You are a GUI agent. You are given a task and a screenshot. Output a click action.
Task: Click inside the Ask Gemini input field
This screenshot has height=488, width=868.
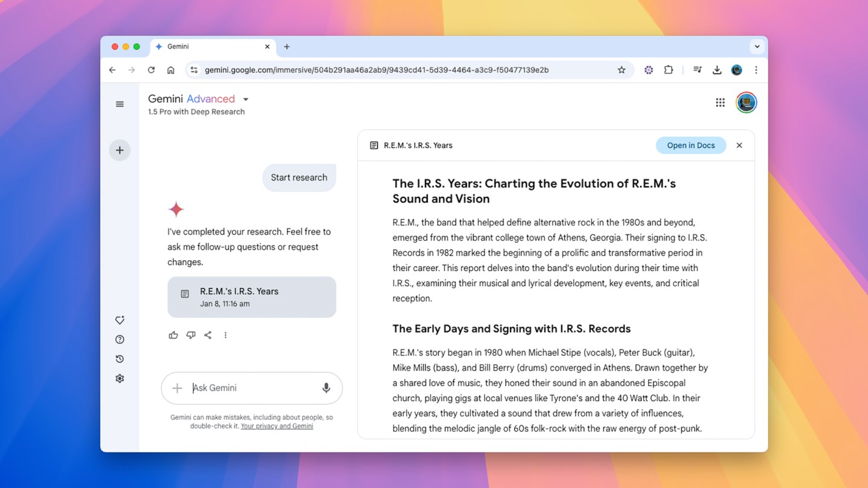tap(241, 388)
